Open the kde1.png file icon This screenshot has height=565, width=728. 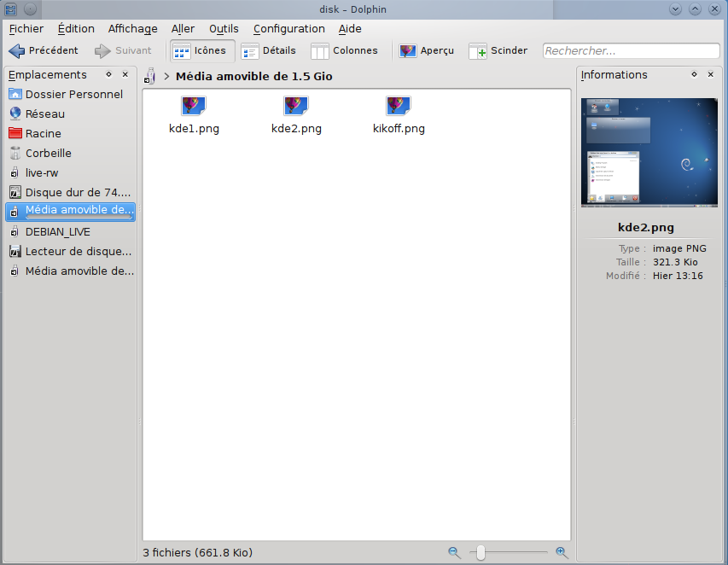point(194,106)
